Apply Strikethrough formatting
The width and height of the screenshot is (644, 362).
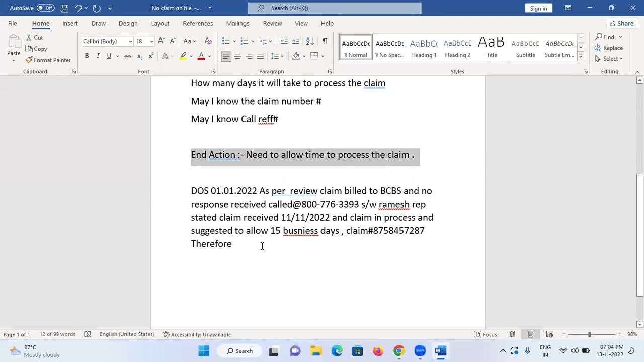128,56
